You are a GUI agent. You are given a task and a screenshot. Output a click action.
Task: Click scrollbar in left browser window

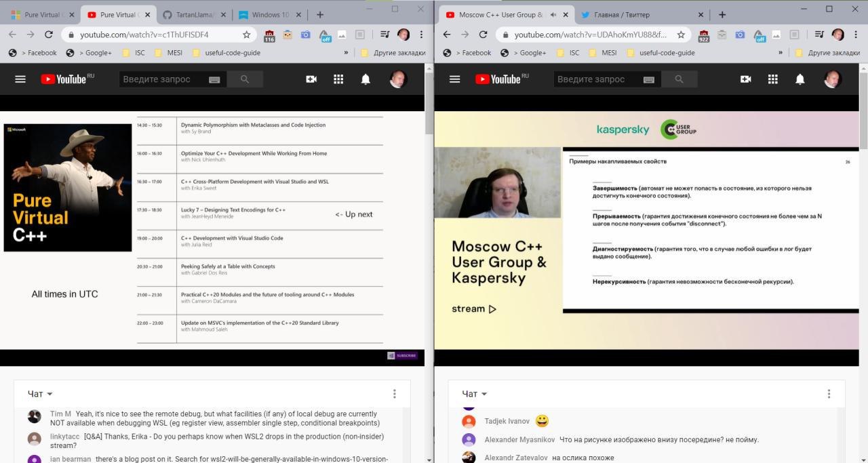(x=429, y=102)
